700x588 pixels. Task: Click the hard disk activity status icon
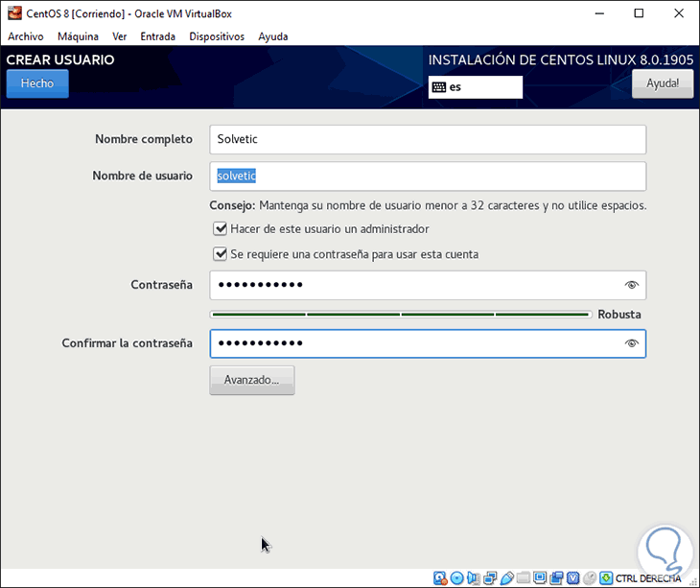[440, 578]
